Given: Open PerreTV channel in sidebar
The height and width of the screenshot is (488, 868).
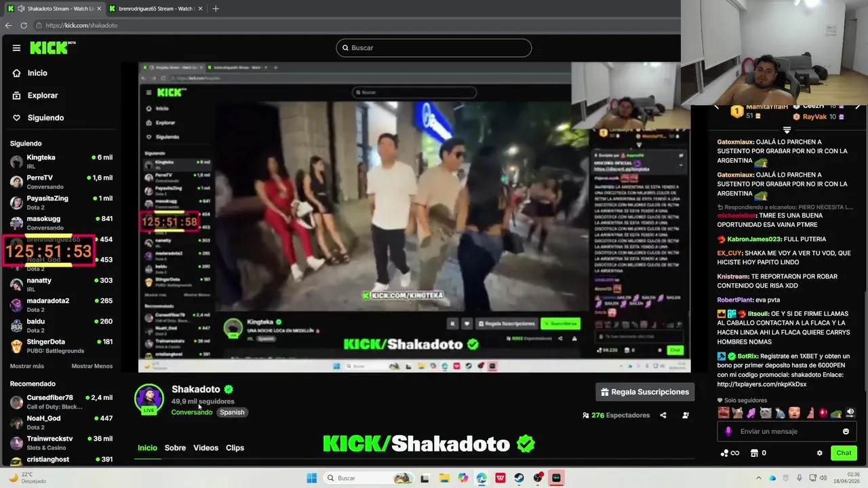Looking at the screenshot, I should (x=61, y=182).
